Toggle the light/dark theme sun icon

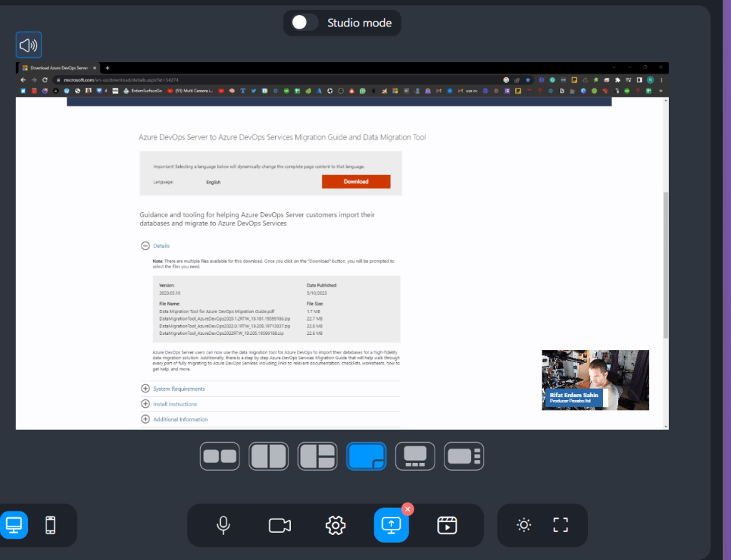[524, 525]
